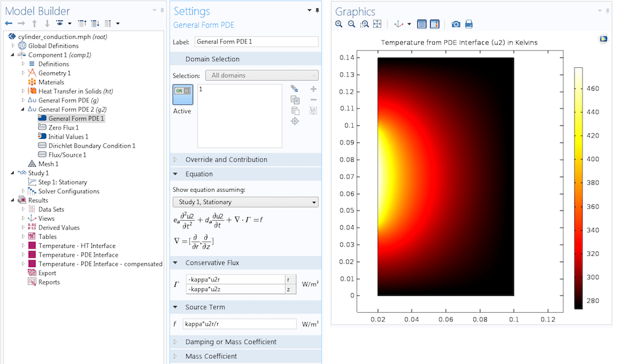This screenshot has height=364, width=617.
Task: Open the Selection 'All domains' dropdown
Action: click(x=262, y=75)
